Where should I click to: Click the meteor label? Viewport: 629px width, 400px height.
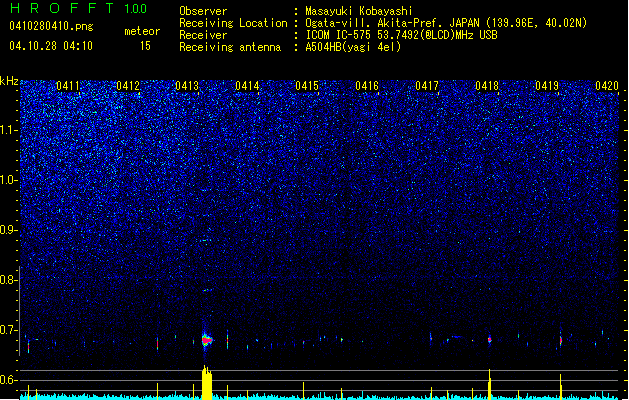[x=142, y=31]
